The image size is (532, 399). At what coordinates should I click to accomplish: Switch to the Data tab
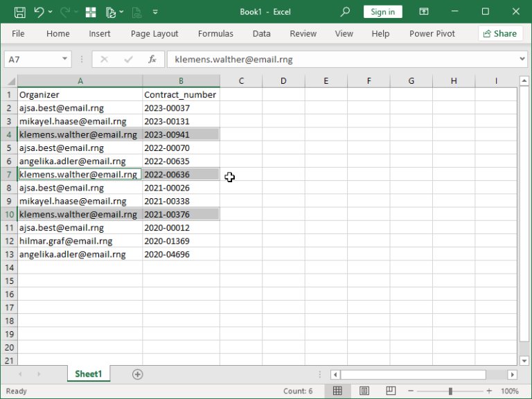coord(261,33)
